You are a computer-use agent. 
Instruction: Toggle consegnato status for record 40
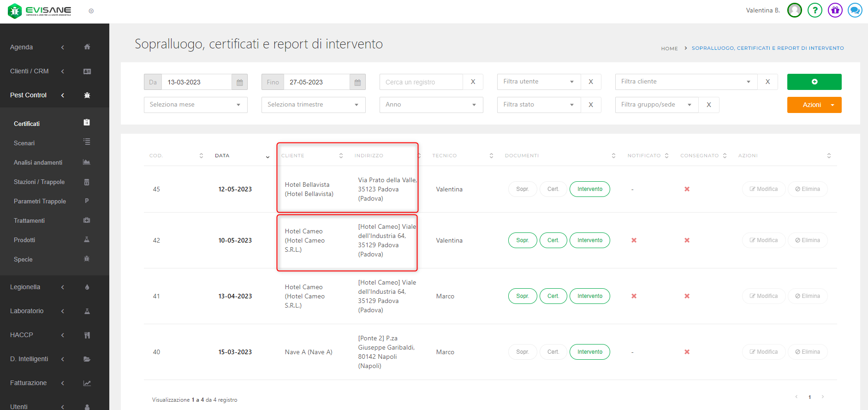tap(687, 352)
